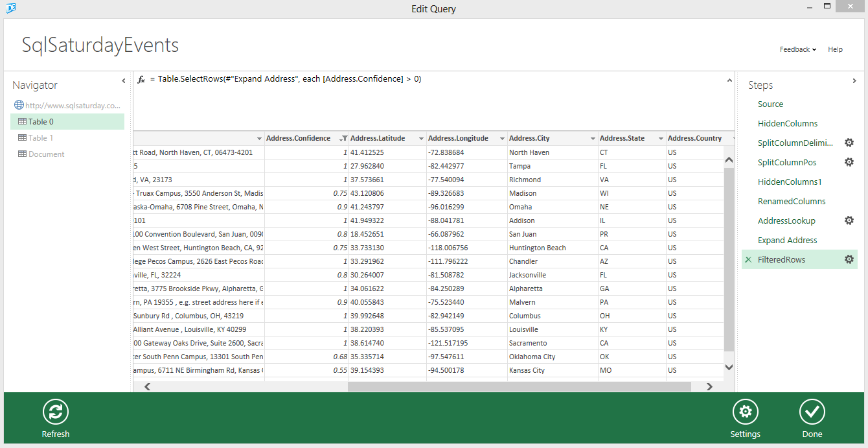Image resolution: width=868 pixels, height=448 pixels.
Task: Select the Source step
Action: tap(770, 104)
